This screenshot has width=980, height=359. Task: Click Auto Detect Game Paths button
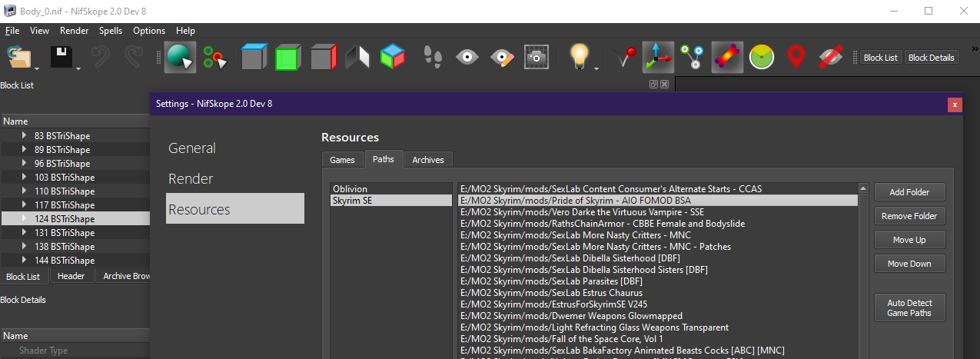click(910, 307)
